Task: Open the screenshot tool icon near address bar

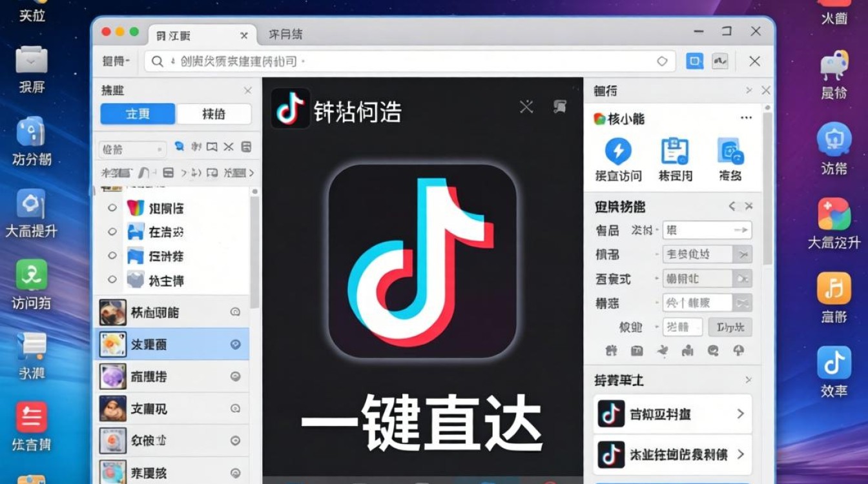Action: pyautogui.click(x=696, y=61)
